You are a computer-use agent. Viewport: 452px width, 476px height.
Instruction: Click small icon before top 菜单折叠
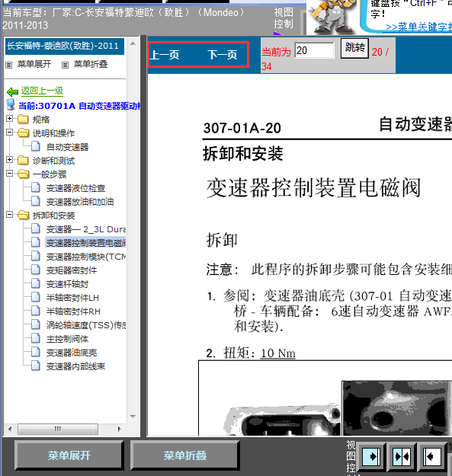point(65,65)
